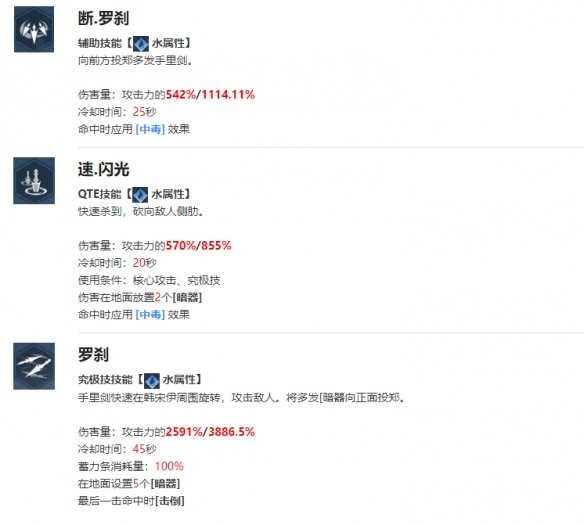
Task: Click the 罗刹 ultimate skill icon
Action: [x=34, y=366]
